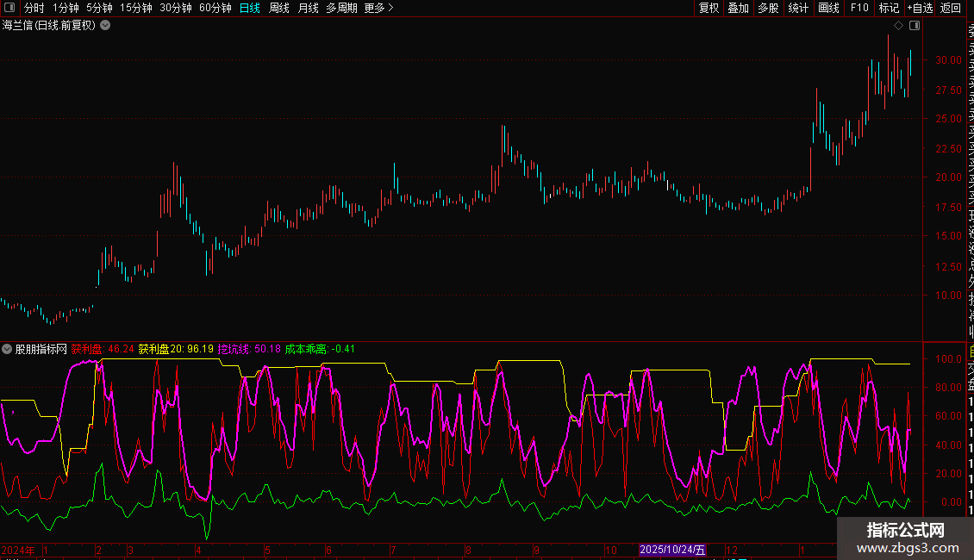Expand the 股朋指标网 indicator dropdown
This screenshot has width=974, height=560.
[7, 349]
